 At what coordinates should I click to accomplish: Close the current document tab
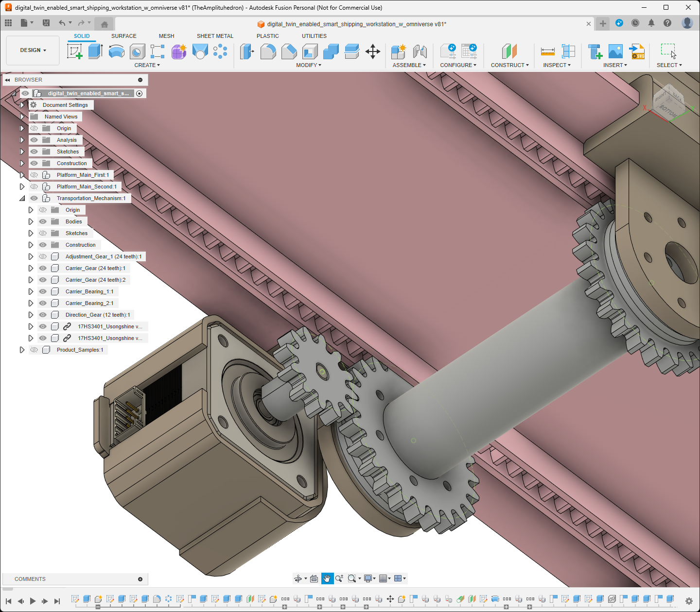[x=589, y=24]
